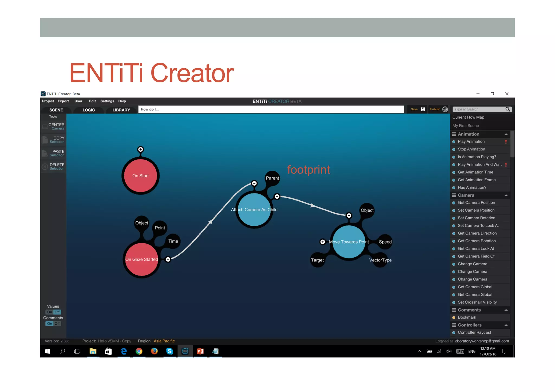Select Get Camera Direction item
The image size is (555, 392).
(480, 233)
